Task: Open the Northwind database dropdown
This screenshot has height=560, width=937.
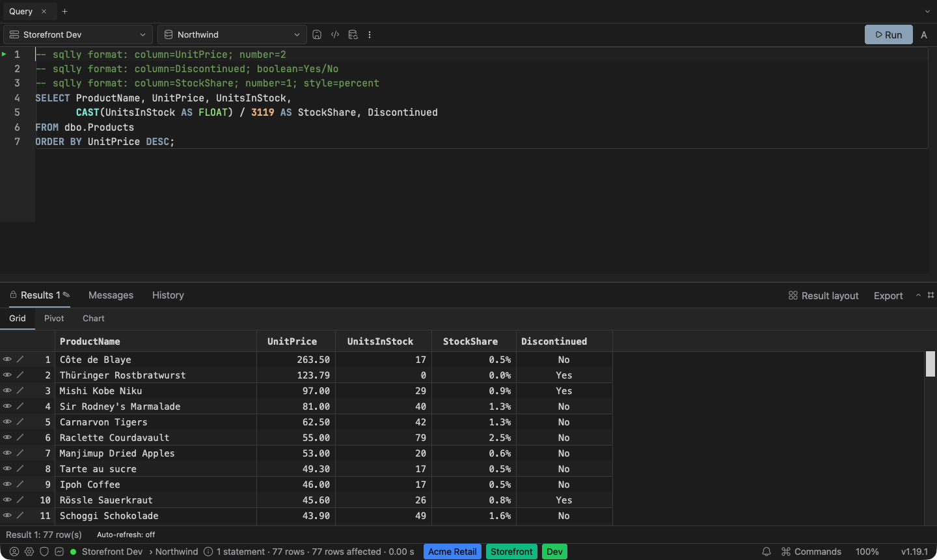Action: [x=232, y=34]
